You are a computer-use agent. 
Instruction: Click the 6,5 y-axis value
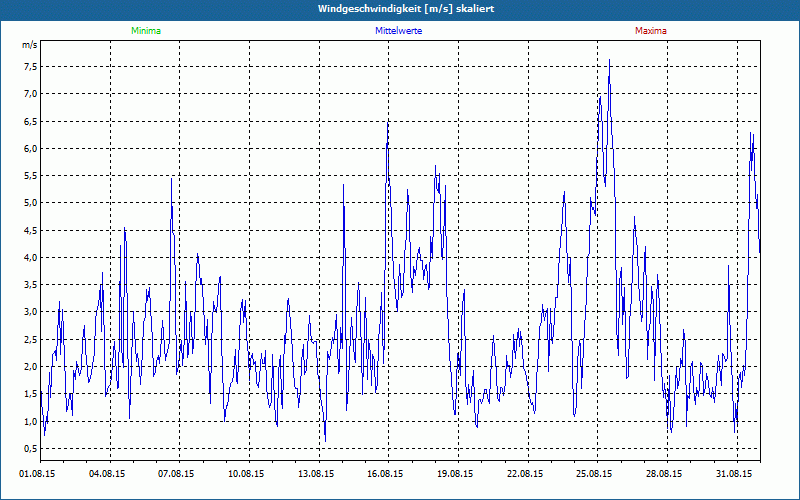click(32, 121)
